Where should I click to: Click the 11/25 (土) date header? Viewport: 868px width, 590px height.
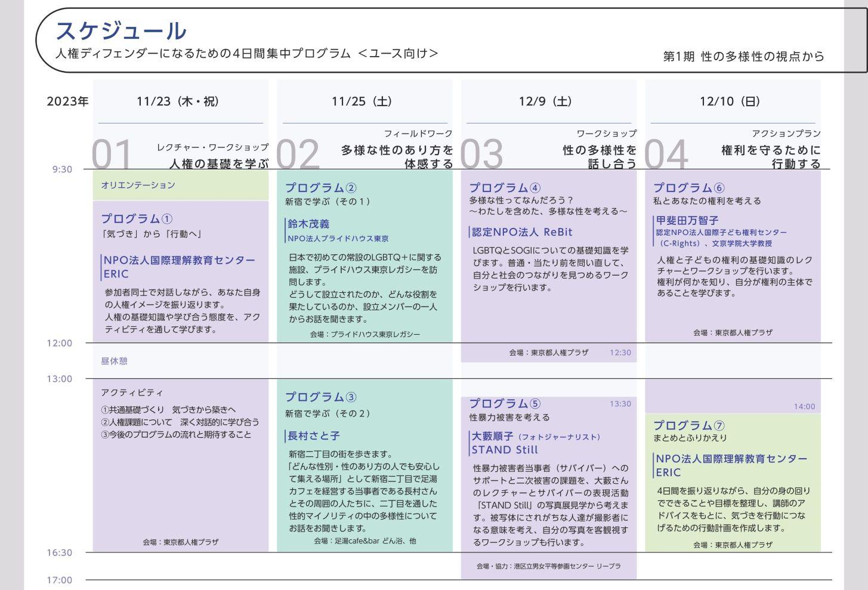pos(362,101)
